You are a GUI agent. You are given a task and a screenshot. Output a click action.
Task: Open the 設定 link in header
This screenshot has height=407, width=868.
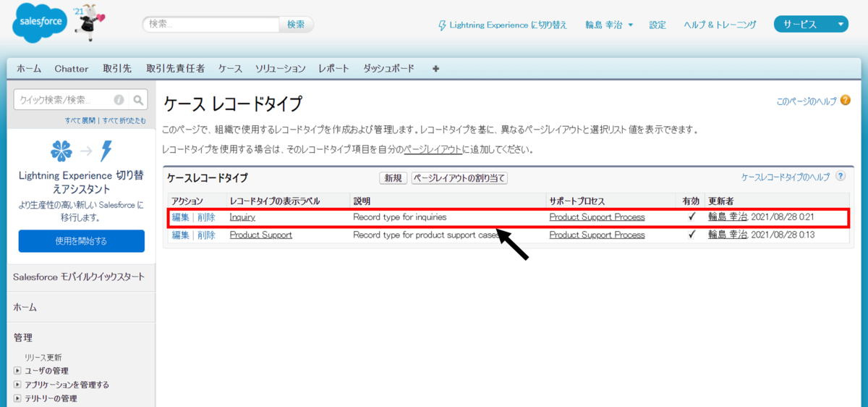tap(658, 25)
